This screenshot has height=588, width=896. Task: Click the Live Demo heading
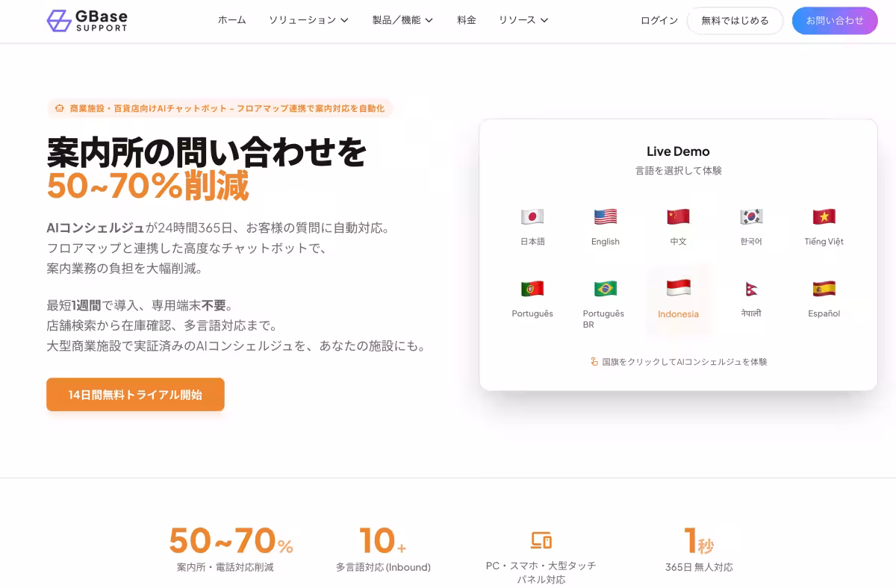point(678,151)
